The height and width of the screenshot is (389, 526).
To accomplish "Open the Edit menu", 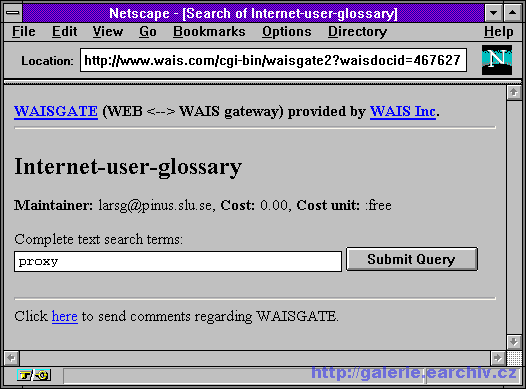I will pyautogui.click(x=64, y=32).
